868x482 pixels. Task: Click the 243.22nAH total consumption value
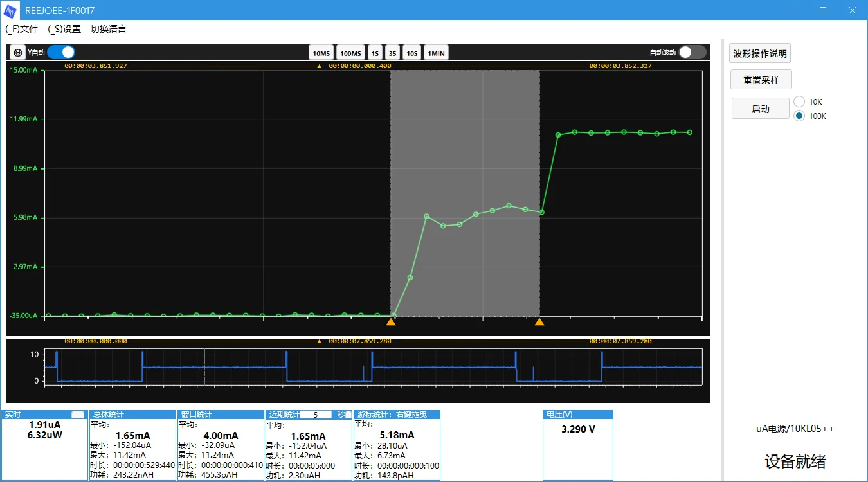[x=135, y=475]
